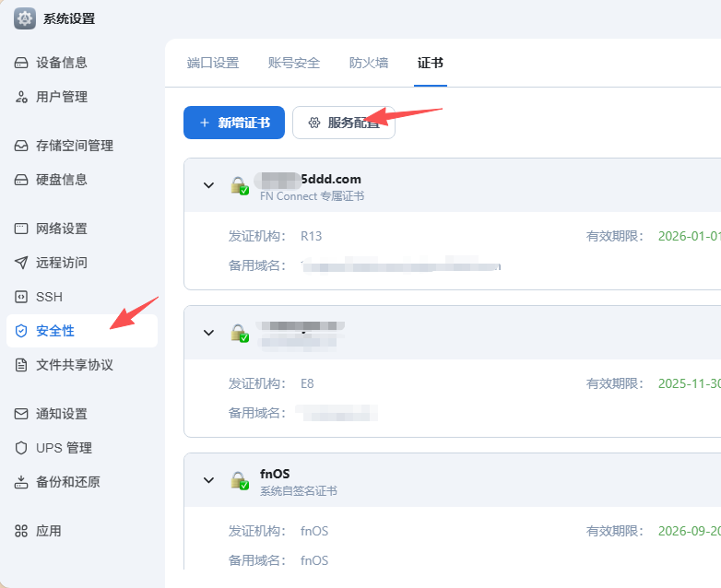721x588 pixels.
Task: Open 网络设置 in sidebar
Action: tap(82, 229)
